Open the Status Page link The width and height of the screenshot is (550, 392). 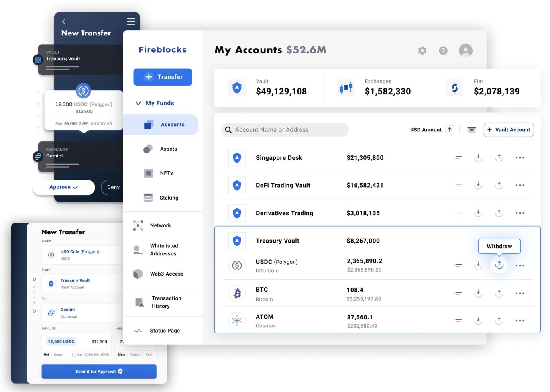tap(157, 331)
